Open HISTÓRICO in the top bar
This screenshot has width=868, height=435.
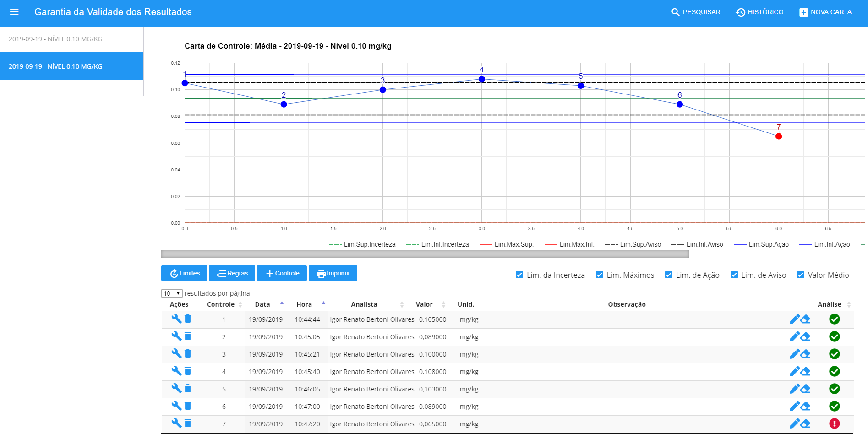coord(759,12)
